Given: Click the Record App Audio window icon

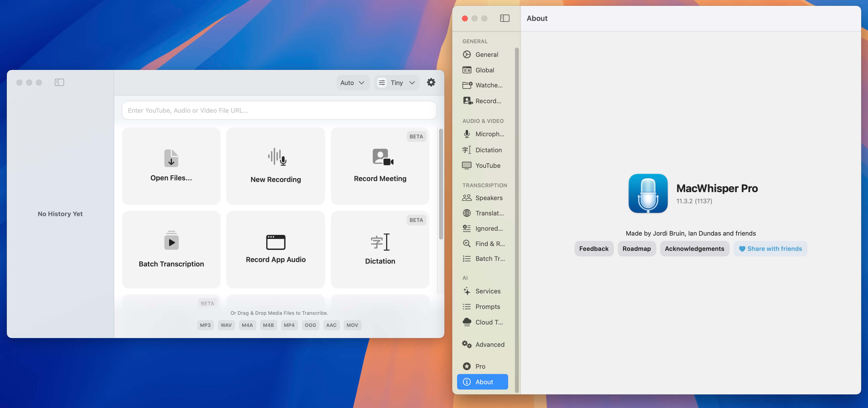Looking at the screenshot, I should [276, 242].
